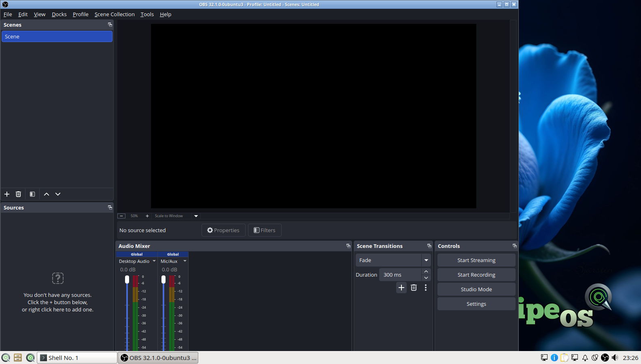Open the Help menu
This screenshot has width=641, height=364.
point(166,14)
